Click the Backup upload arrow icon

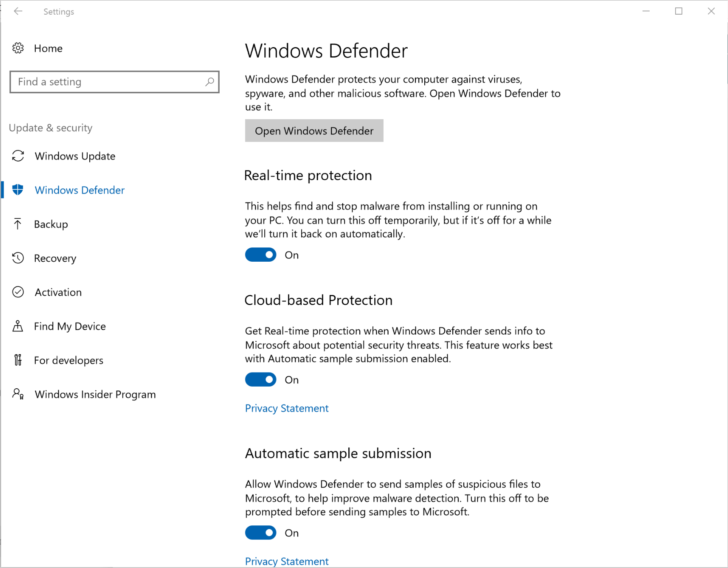tap(18, 224)
